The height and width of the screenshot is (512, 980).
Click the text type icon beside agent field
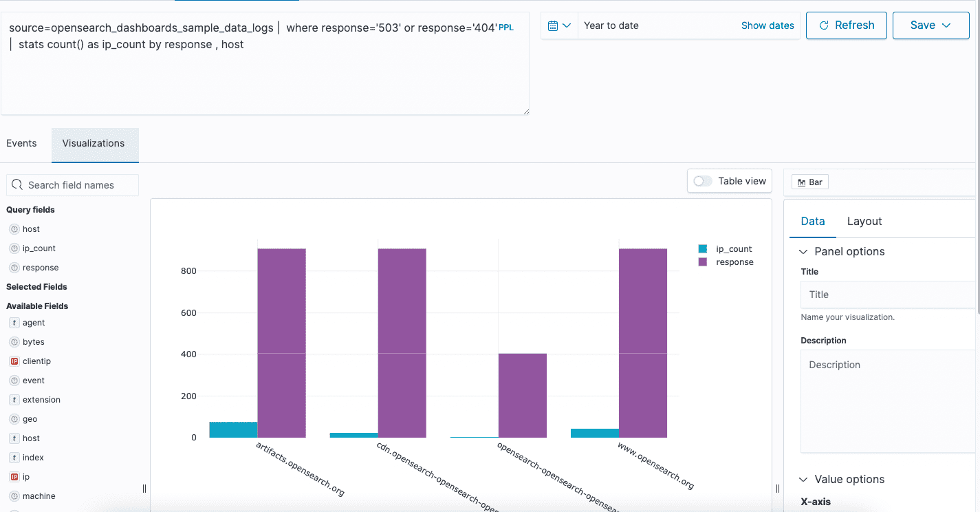click(x=14, y=322)
